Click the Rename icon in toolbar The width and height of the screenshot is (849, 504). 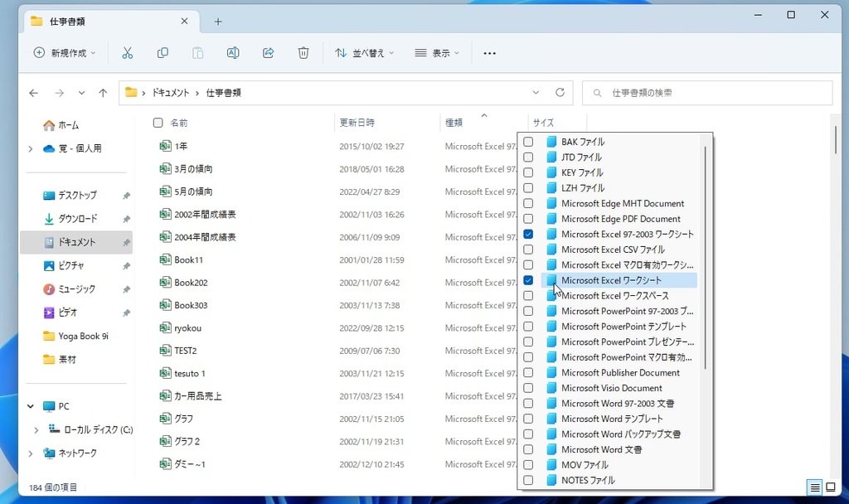coord(233,53)
